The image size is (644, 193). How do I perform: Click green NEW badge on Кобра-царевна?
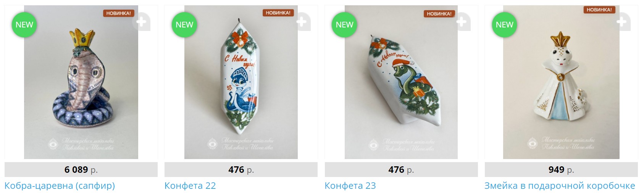(x=24, y=25)
